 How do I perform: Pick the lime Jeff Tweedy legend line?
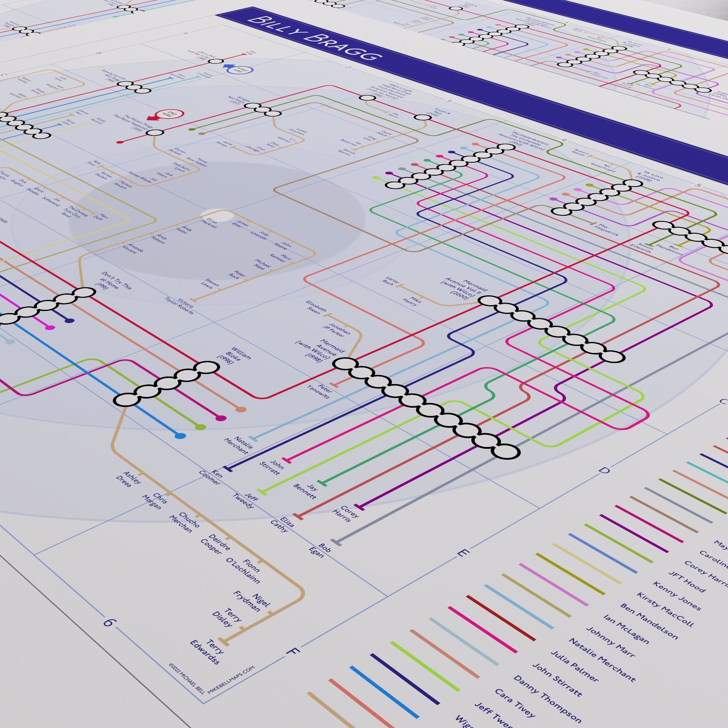[x=425, y=666]
